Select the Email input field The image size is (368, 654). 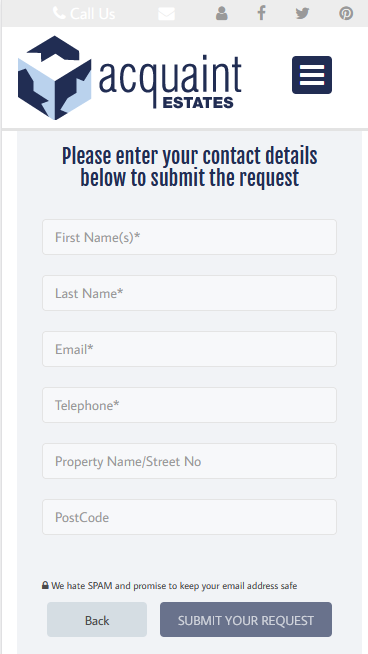pyautogui.click(x=189, y=349)
